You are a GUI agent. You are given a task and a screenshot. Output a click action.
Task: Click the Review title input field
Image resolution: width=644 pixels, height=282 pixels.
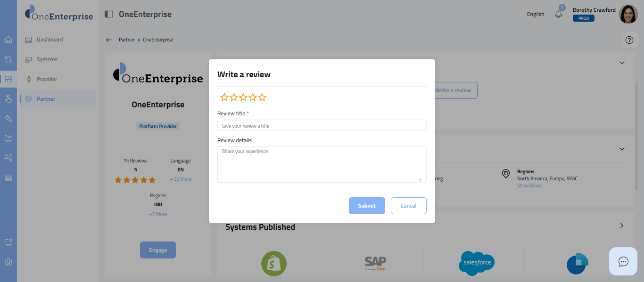[x=322, y=126]
